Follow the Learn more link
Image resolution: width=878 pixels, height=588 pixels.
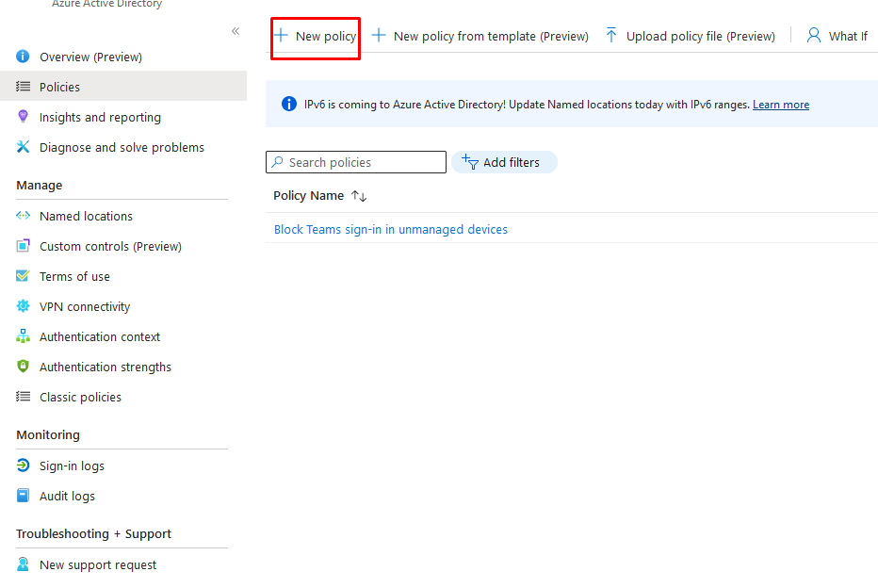(781, 105)
